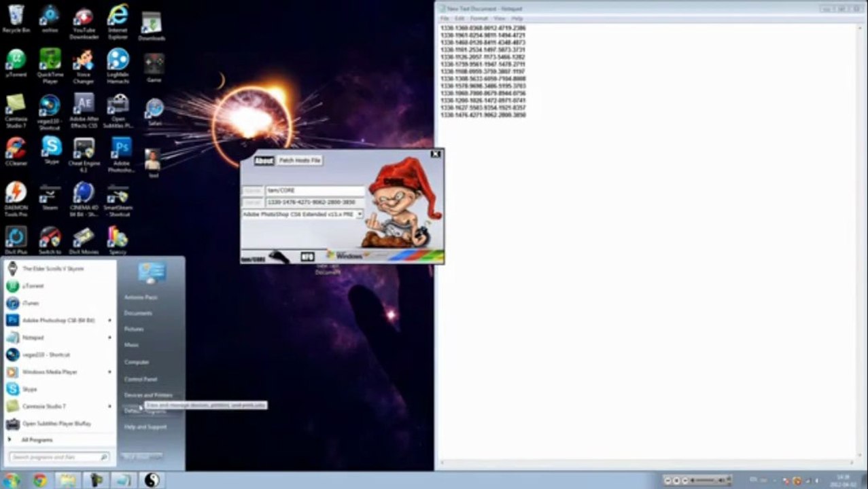Click the yin-yang taskbar icon
This screenshot has height=489, width=868.
point(152,480)
